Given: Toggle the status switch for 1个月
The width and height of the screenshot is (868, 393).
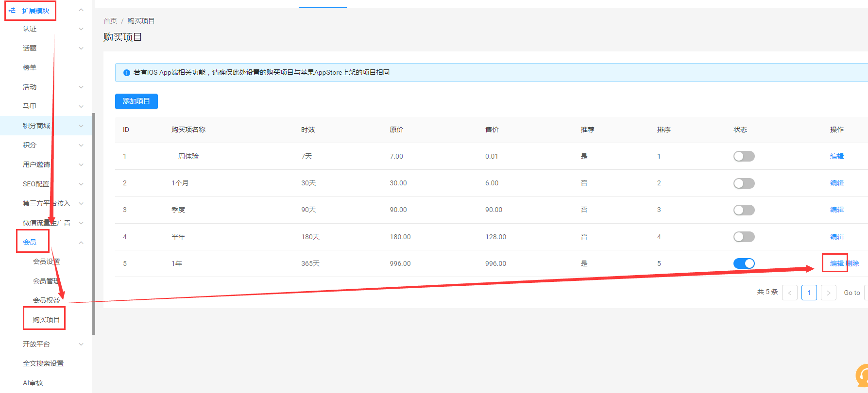Looking at the screenshot, I should [x=744, y=183].
